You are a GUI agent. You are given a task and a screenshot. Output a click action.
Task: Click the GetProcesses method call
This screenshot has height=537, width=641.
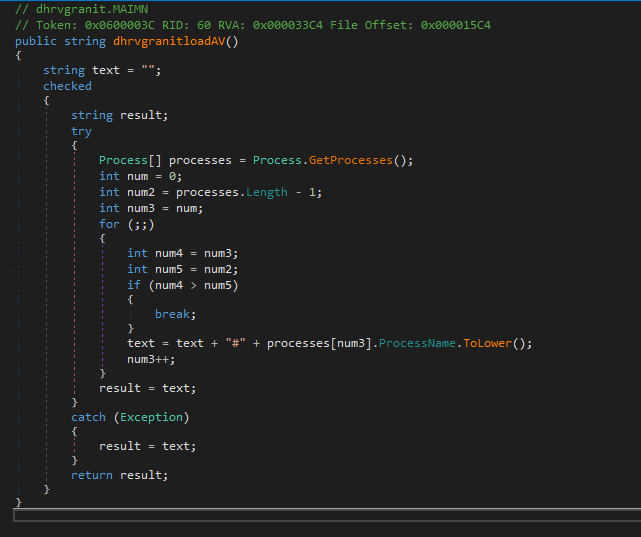point(351,160)
